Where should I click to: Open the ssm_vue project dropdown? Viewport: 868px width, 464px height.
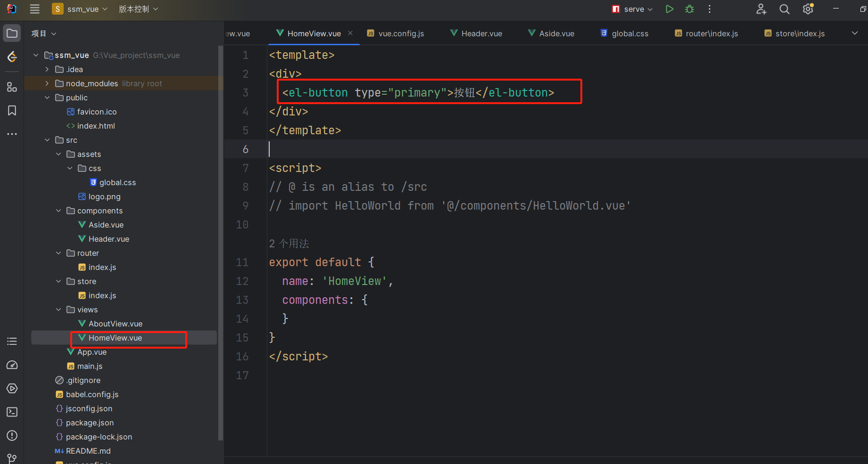(x=80, y=9)
